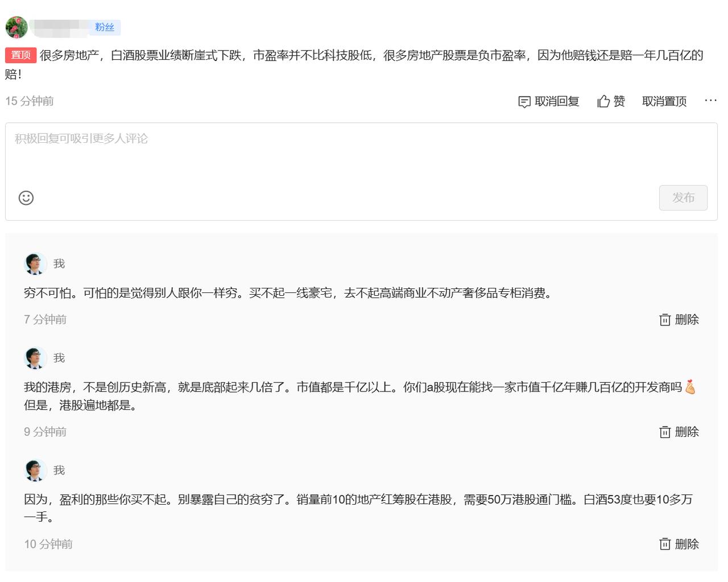
Task: Click the 我 name on the 9 分钟前 reply
Action: click(x=59, y=358)
